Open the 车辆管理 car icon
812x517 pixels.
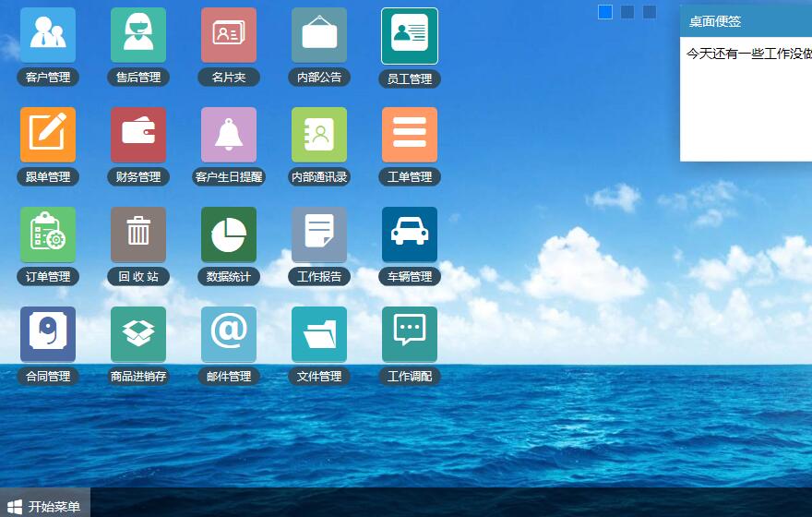(x=410, y=234)
